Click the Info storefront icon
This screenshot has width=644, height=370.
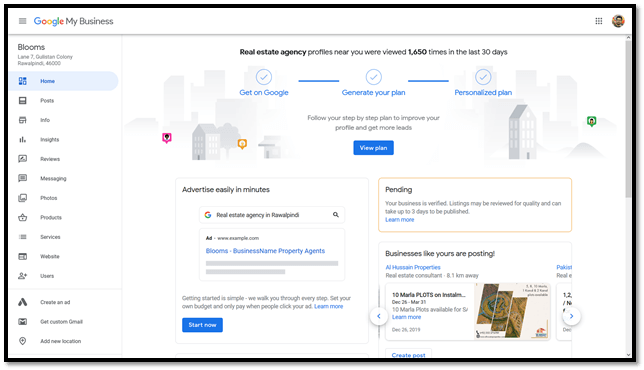[x=23, y=120]
